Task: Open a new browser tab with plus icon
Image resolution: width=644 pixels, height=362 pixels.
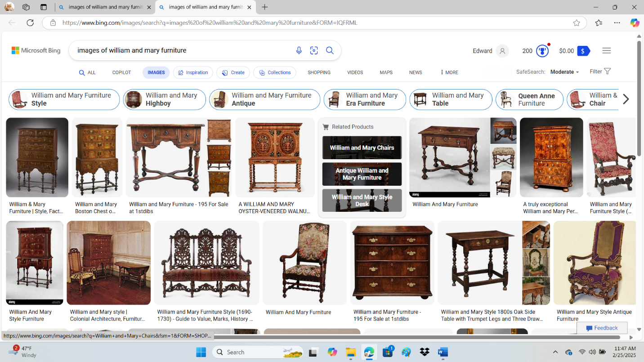Action: pos(265,7)
